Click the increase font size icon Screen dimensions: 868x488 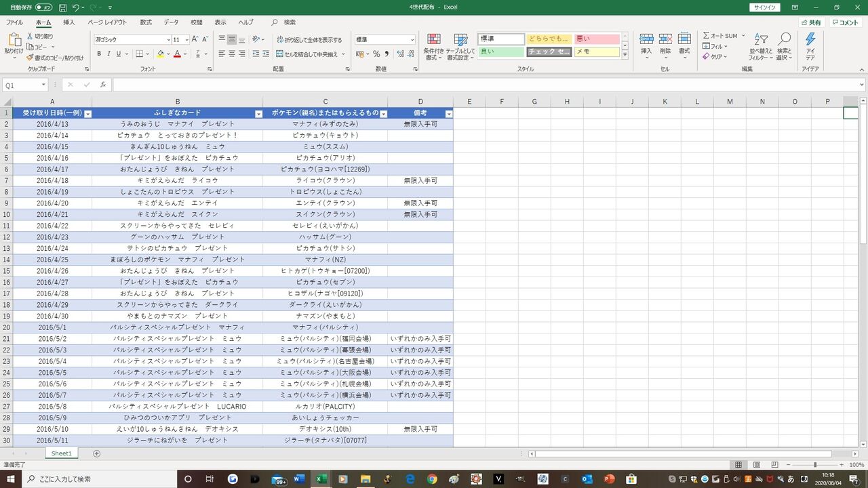click(195, 40)
